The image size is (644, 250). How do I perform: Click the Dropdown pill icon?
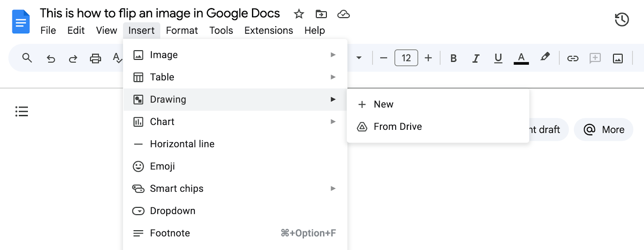click(138, 211)
